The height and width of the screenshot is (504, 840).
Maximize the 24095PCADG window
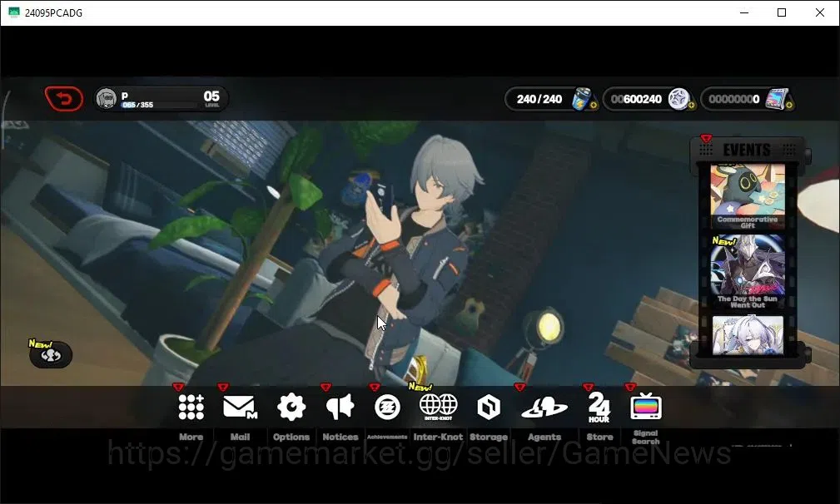(x=782, y=12)
